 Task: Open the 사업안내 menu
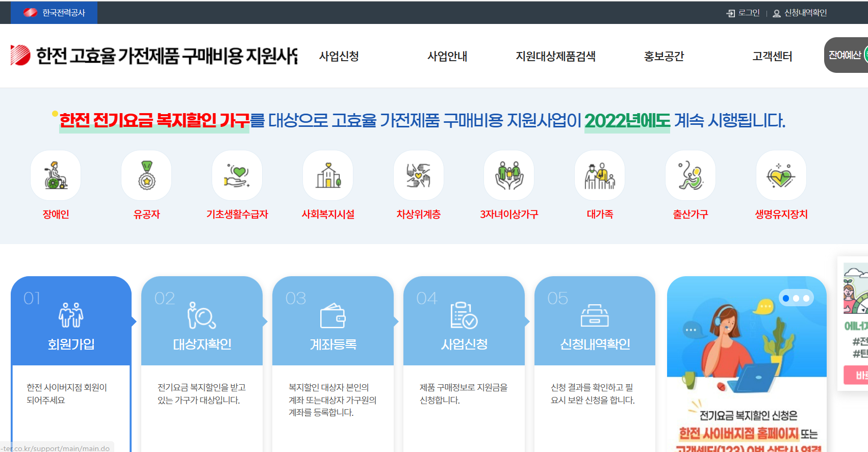[447, 56]
